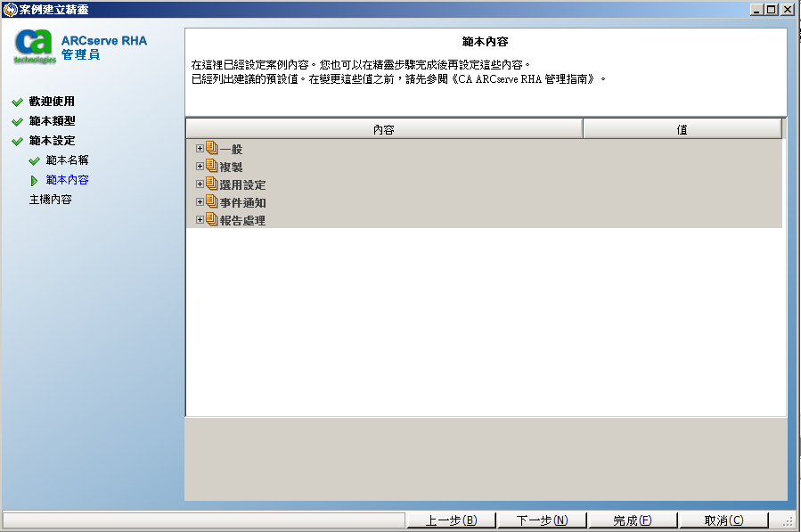Maximize the 案例建立精靈 window
Viewport: 801px width, 532px height.
point(772,9)
